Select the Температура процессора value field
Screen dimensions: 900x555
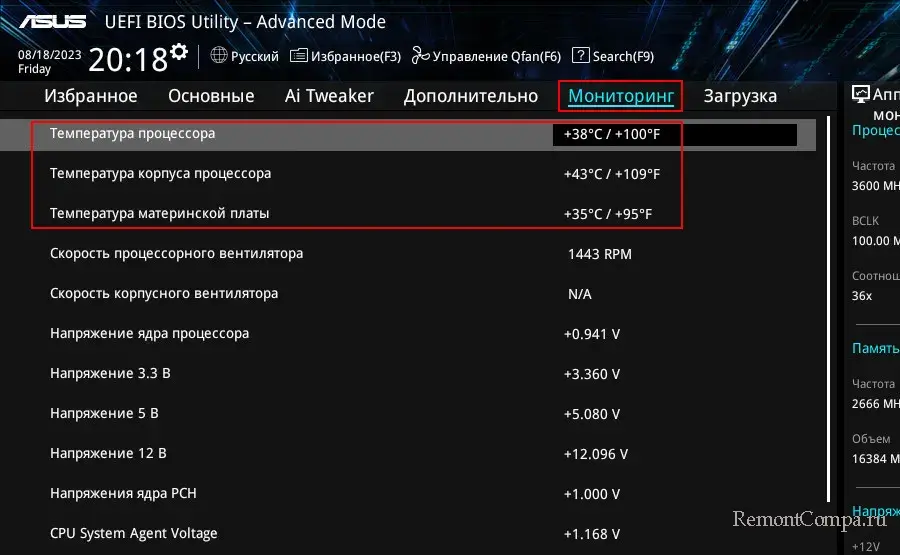(674, 134)
